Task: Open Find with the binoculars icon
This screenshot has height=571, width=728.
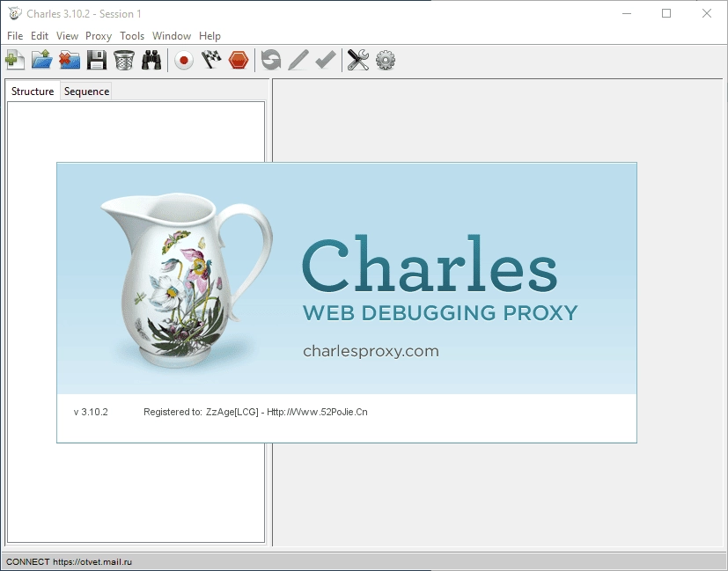Action: coord(151,60)
